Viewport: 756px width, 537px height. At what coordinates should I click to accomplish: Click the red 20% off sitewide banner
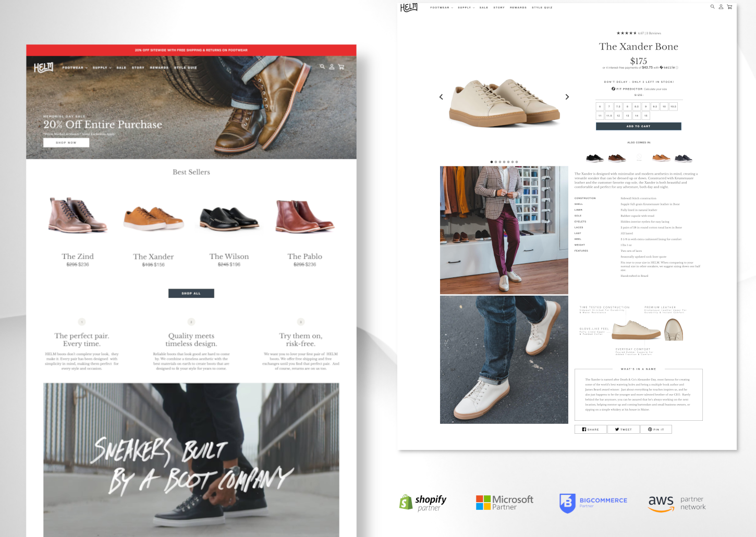pos(191,50)
